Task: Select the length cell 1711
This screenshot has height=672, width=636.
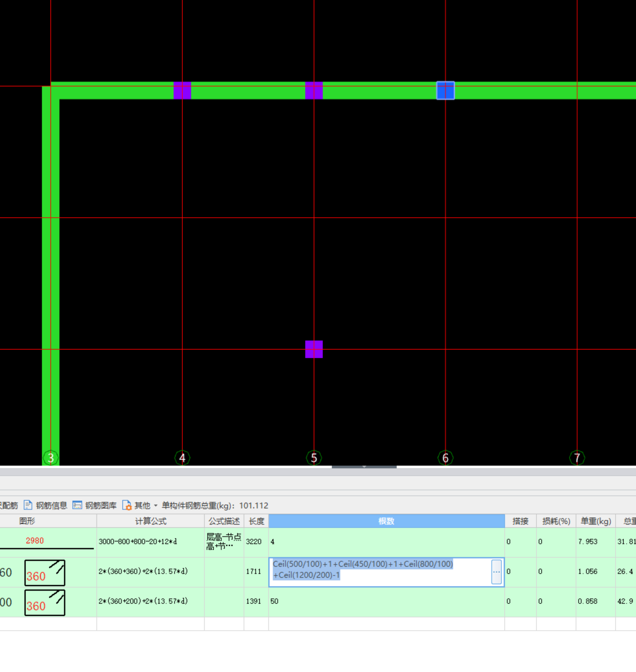Action: click(x=256, y=572)
